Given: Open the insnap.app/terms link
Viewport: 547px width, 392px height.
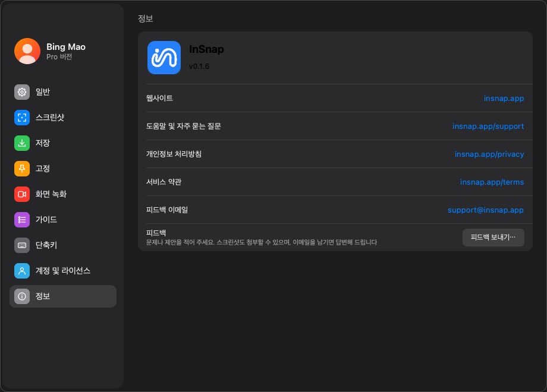Looking at the screenshot, I should tap(492, 182).
